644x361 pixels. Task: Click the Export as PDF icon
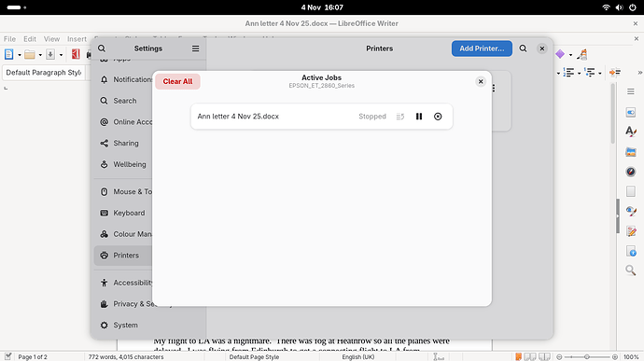coord(76,54)
